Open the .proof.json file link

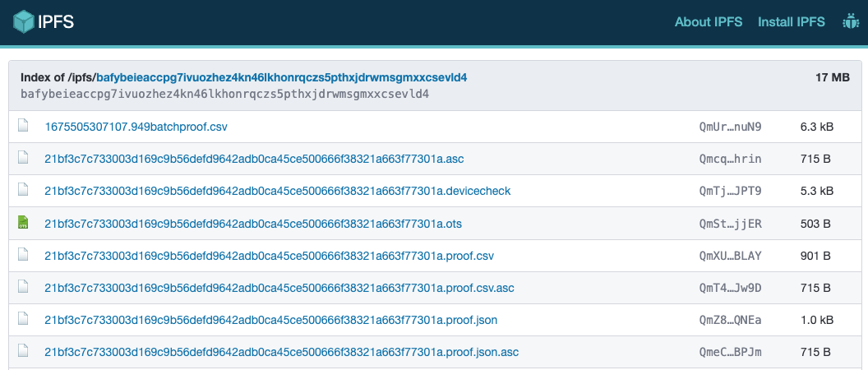[270, 319]
